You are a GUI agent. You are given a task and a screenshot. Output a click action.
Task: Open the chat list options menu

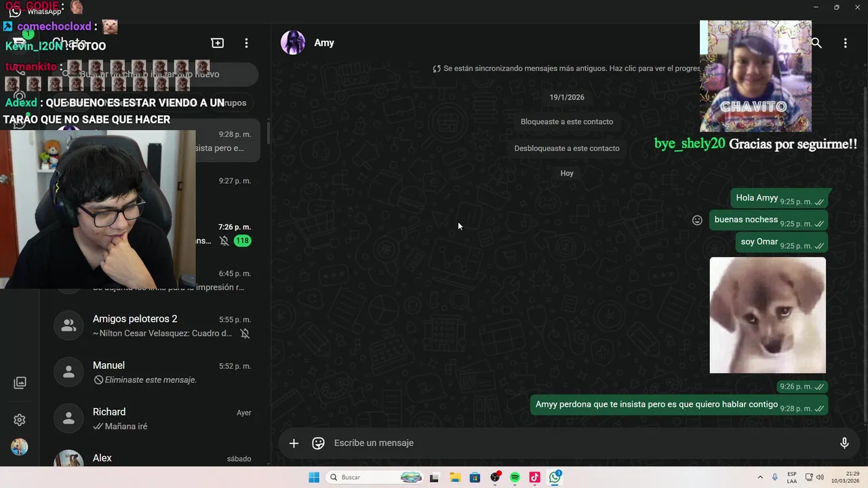coord(246,43)
